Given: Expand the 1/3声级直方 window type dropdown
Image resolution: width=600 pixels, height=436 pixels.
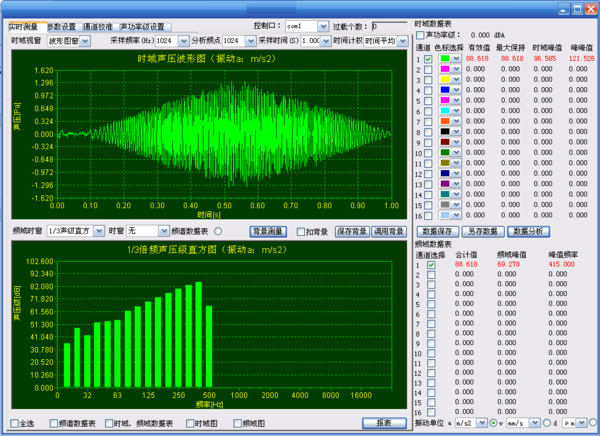Looking at the screenshot, I should (x=98, y=231).
